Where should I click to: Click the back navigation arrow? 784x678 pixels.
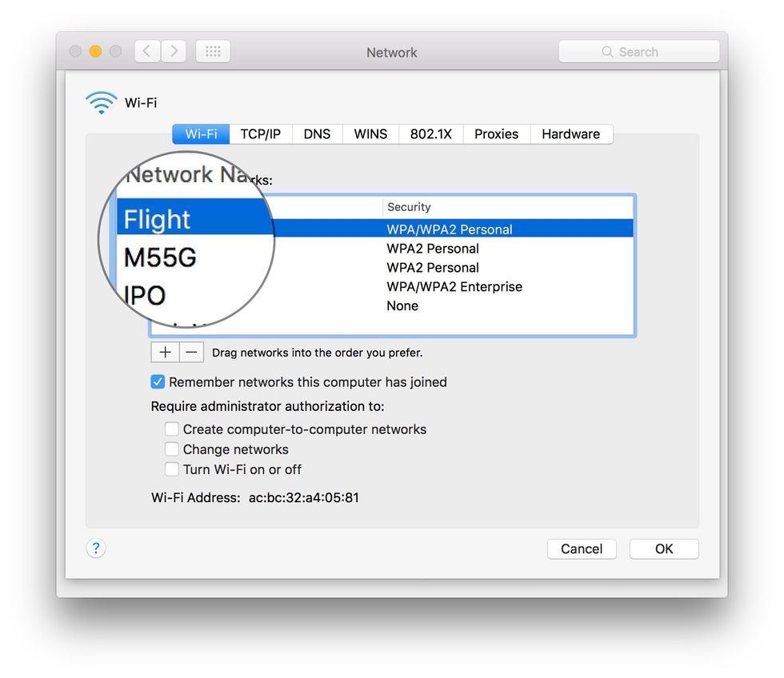pyautogui.click(x=146, y=50)
